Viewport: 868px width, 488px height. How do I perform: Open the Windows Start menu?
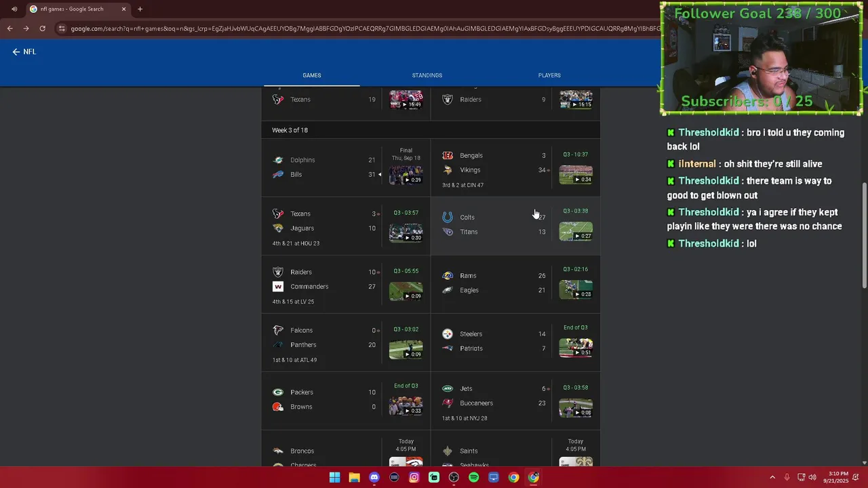coord(334,477)
